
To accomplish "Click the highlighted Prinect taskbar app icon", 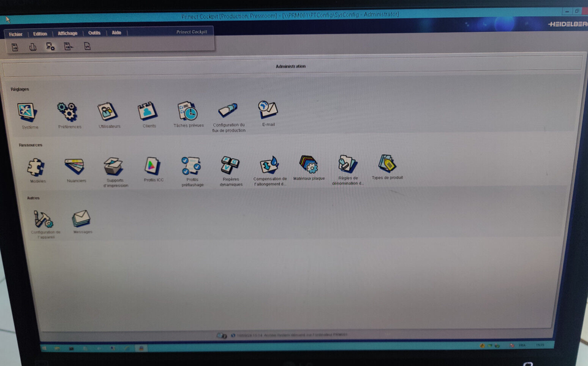I will (x=141, y=348).
